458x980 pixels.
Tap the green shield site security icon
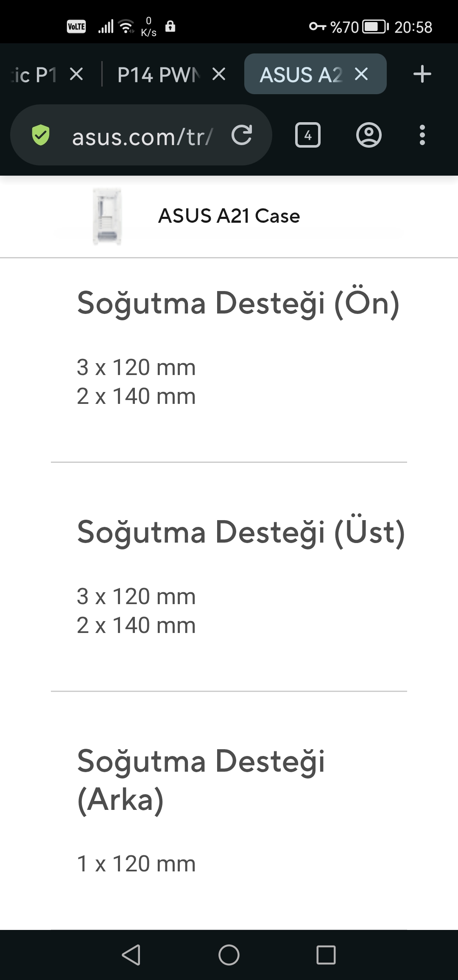coord(41,135)
